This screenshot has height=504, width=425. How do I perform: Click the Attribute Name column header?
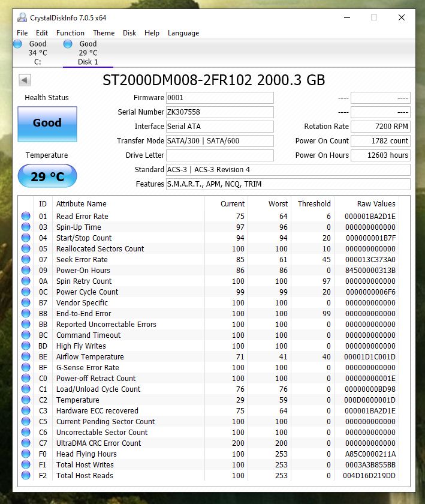point(82,204)
